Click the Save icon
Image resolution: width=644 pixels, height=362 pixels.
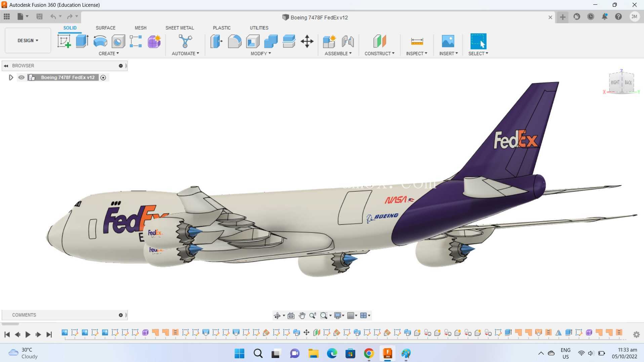coord(39,16)
